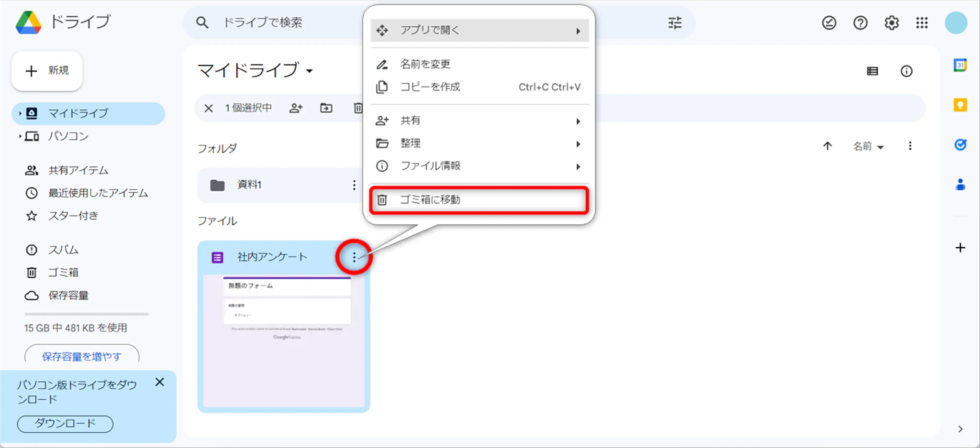
Task: Expand パソコン tree in sidebar
Action: [x=20, y=136]
